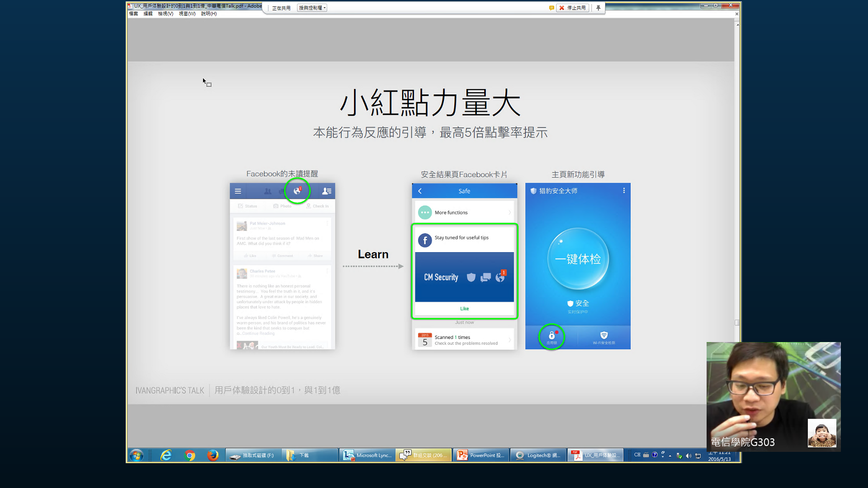This screenshot has width=868, height=488.
Task: Open the 視窗(W) menu
Action: coord(187,14)
